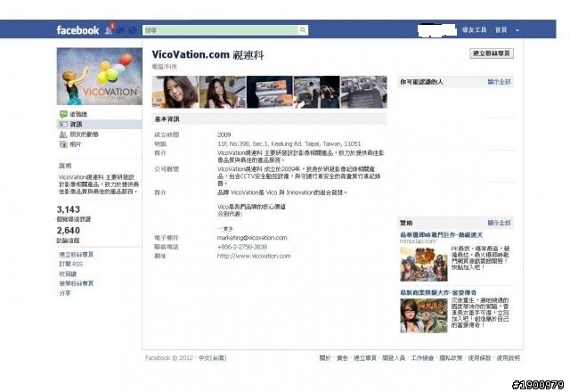The height and width of the screenshot is (392, 570).
Task: Click 廣告 in the footer
Action: [342, 358]
